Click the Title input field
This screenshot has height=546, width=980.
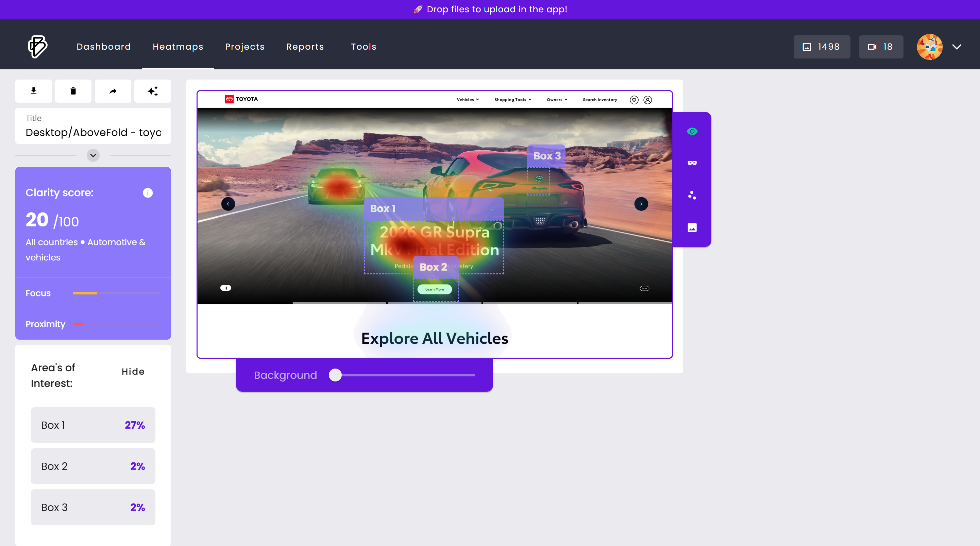click(93, 132)
